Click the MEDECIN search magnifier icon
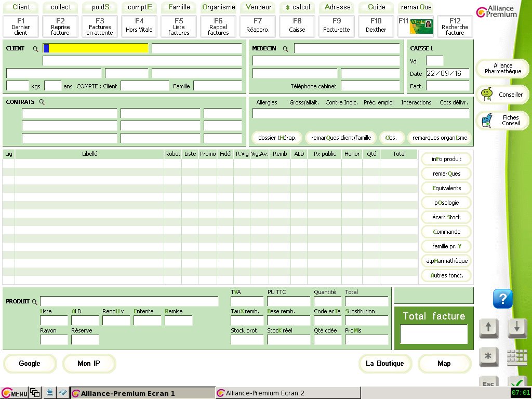The image size is (532, 399). tap(285, 49)
